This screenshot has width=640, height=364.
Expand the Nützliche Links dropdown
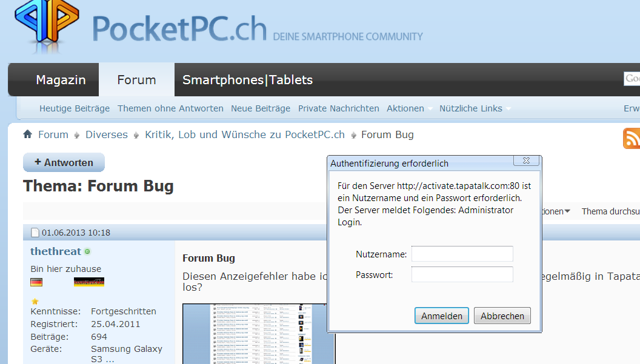(x=475, y=108)
